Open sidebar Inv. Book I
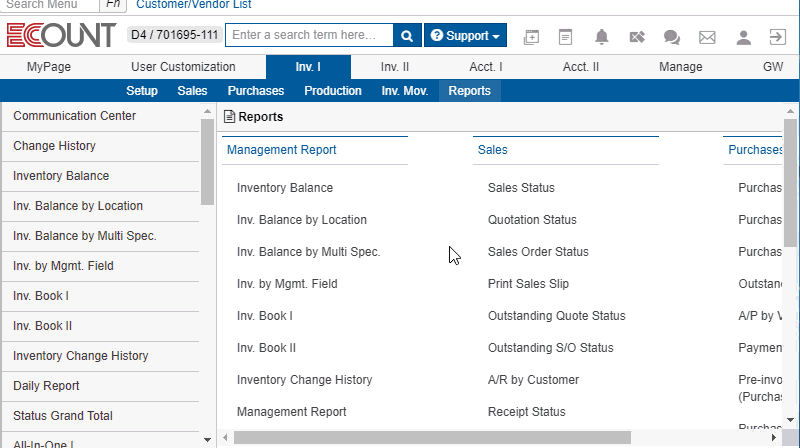Screen dimensions: 800x448 tap(101, 296)
